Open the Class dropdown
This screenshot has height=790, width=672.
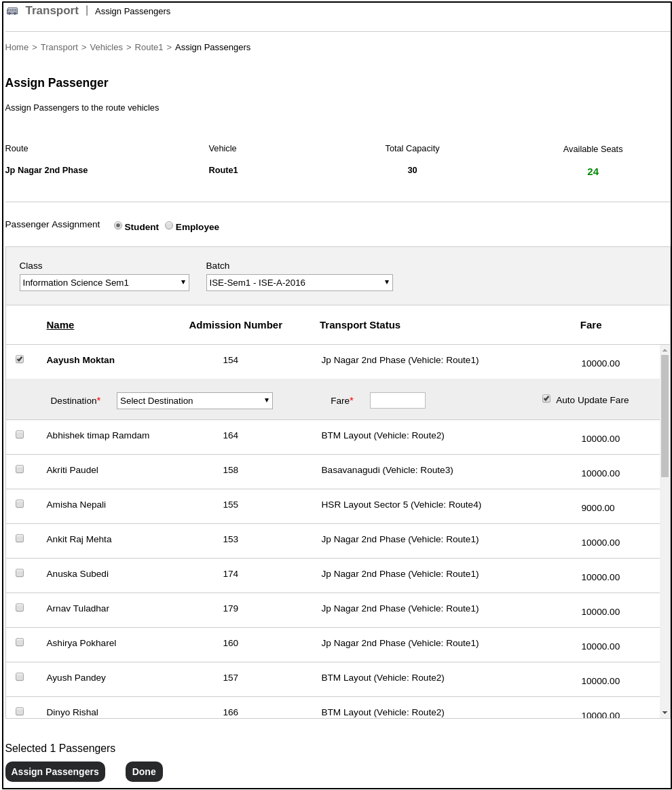[104, 282]
